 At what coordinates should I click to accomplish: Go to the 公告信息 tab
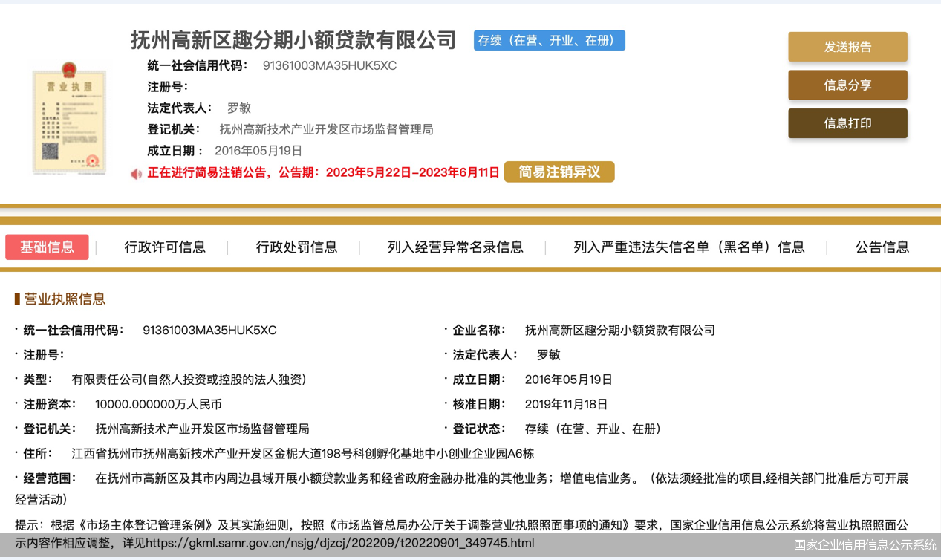[882, 247]
